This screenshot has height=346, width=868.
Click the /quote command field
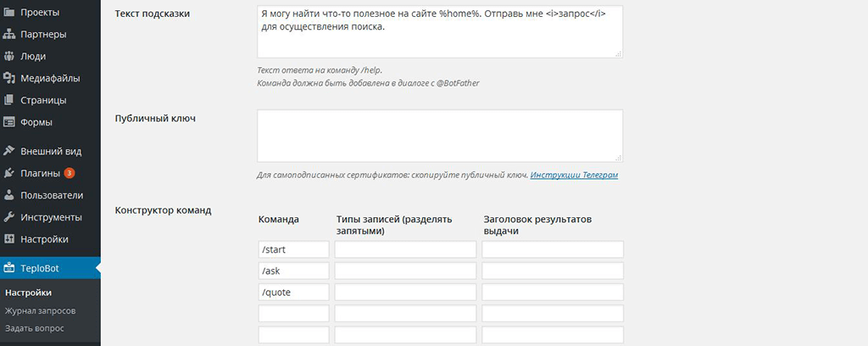point(294,293)
